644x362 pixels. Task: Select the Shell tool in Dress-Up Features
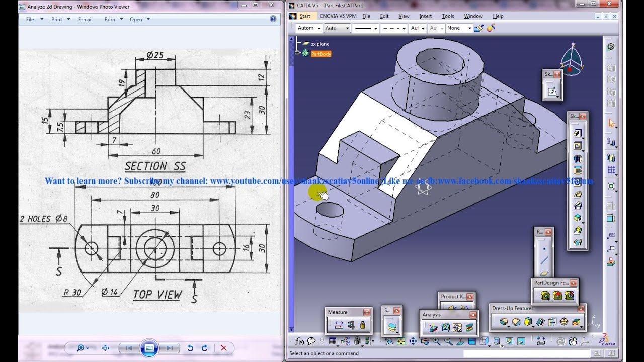(540, 322)
